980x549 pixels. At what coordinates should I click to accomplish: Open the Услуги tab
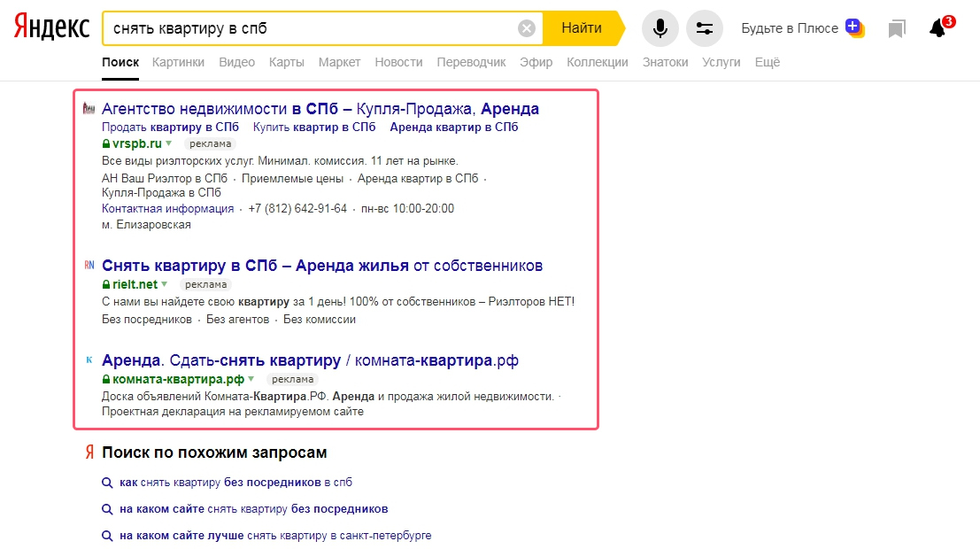coord(721,62)
